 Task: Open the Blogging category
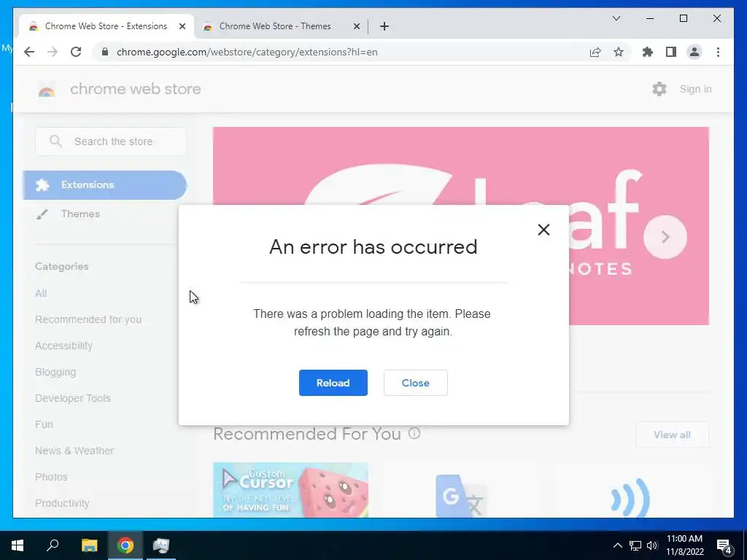coord(55,372)
